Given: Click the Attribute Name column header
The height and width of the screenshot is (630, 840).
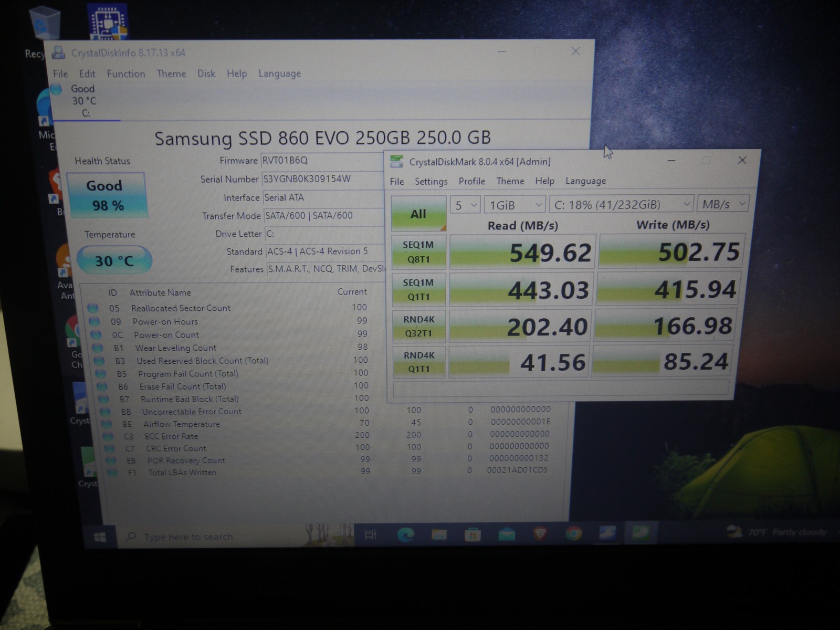Looking at the screenshot, I should (x=160, y=292).
